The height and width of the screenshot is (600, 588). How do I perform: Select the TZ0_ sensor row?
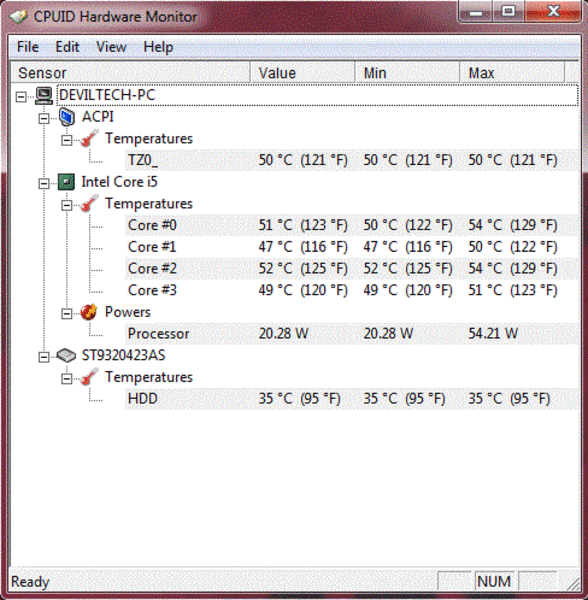click(352, 160)
